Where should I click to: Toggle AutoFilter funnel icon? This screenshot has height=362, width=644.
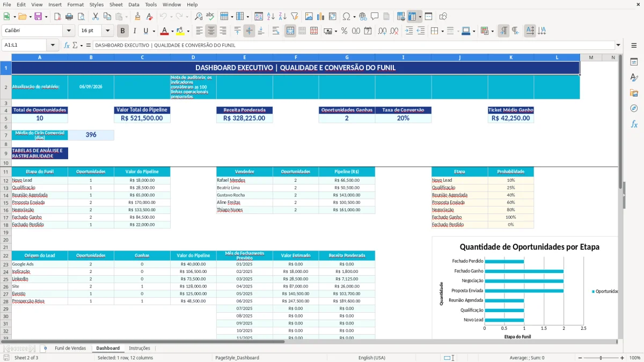coord(295,17)
